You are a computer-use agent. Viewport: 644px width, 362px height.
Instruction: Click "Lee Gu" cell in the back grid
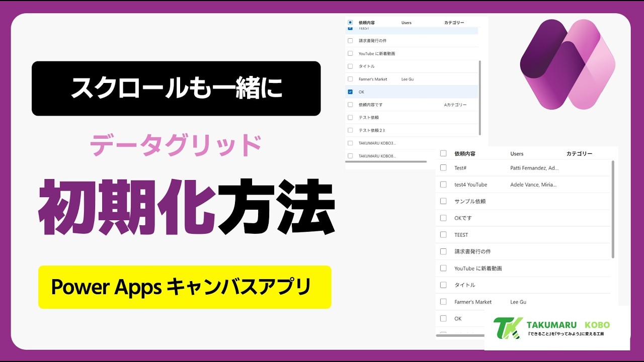point(408,79)
